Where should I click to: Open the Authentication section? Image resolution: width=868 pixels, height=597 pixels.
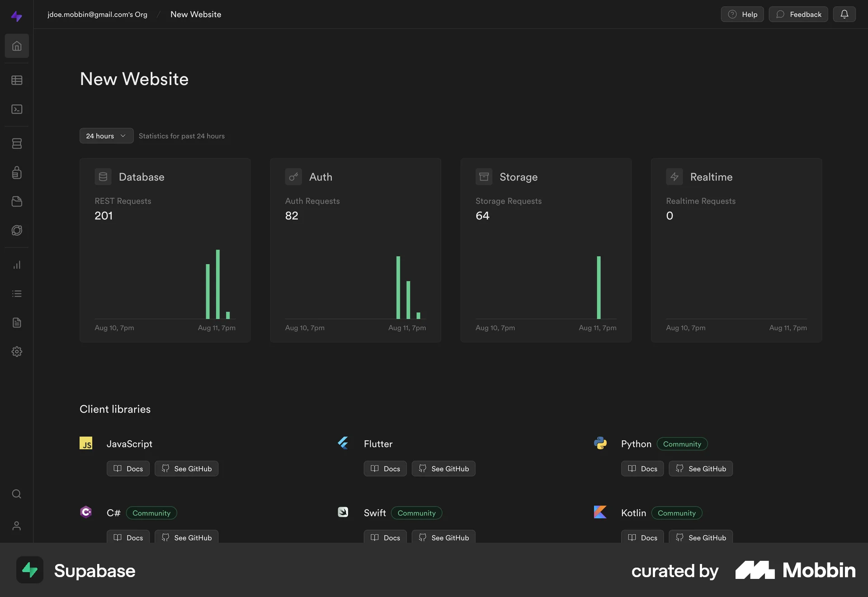17,172
